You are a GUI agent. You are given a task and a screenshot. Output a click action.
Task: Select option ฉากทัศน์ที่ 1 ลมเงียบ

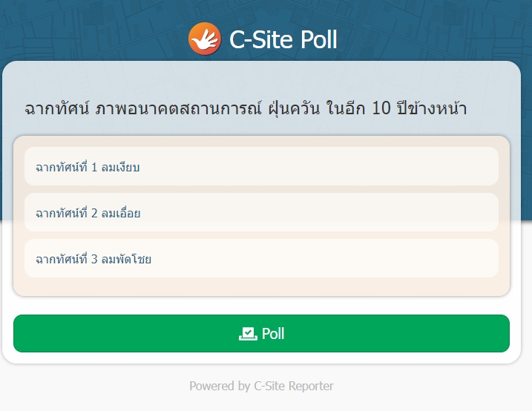[261, 166]
